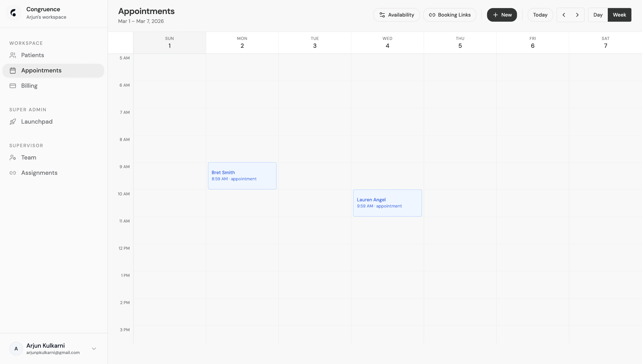Image resolution: width=642 pixels, height=364 pixels.
Task: Click the avatar circle with letter A
Action: (16, 348)
